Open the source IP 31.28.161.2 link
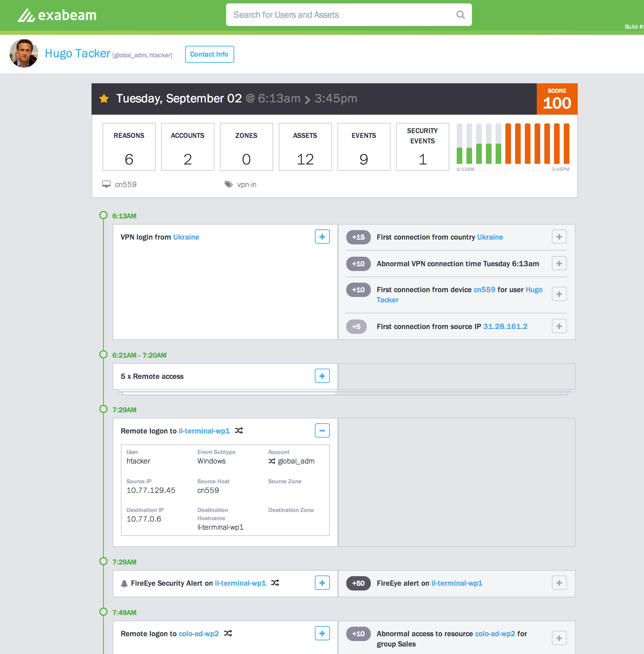The height and width of the screenshot is (654, 644). 505,327
